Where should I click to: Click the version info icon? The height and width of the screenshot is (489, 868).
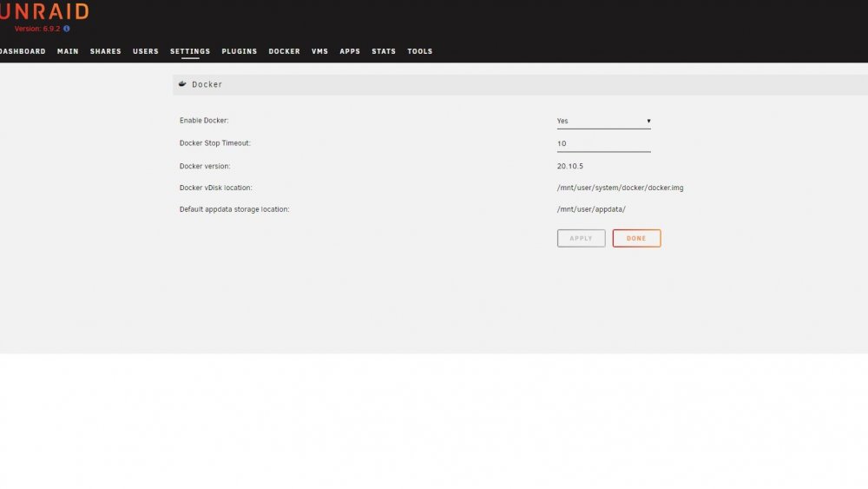pos(67,29)
